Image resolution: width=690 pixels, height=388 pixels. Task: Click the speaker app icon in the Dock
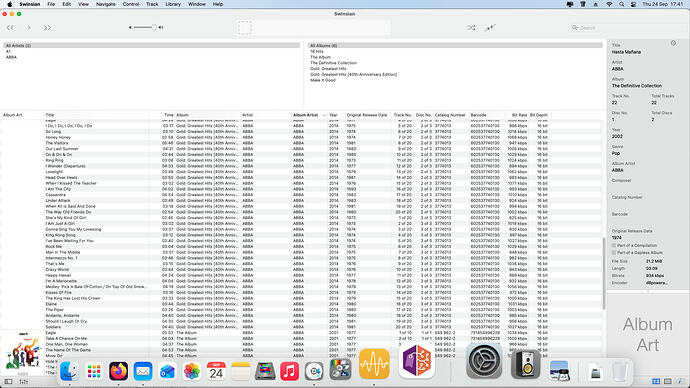click(525, 364)
